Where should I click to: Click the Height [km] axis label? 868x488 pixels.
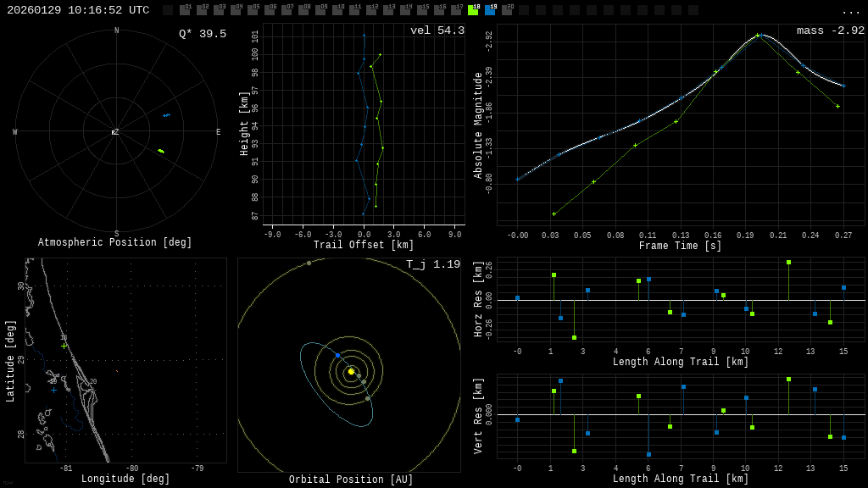coord(244,124)
